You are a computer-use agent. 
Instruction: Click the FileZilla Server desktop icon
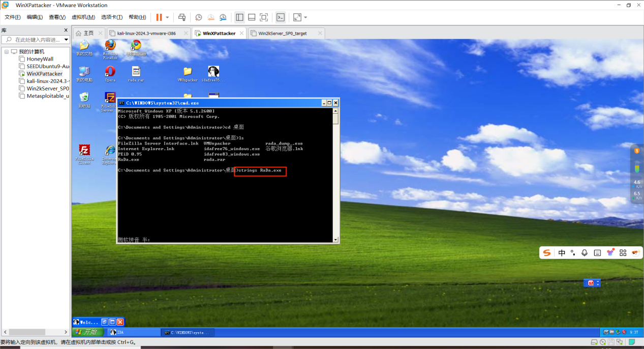click(x=109, y=102)
